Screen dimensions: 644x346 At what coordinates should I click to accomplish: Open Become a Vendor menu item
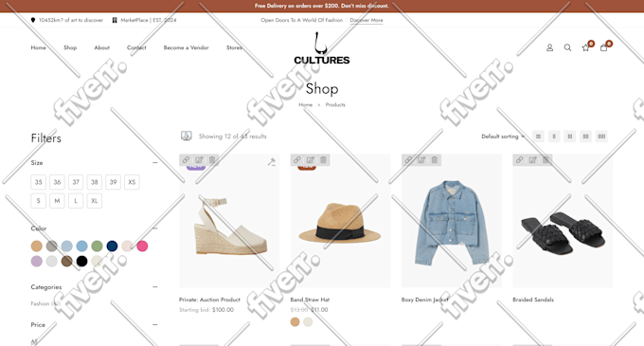(186, 47)
